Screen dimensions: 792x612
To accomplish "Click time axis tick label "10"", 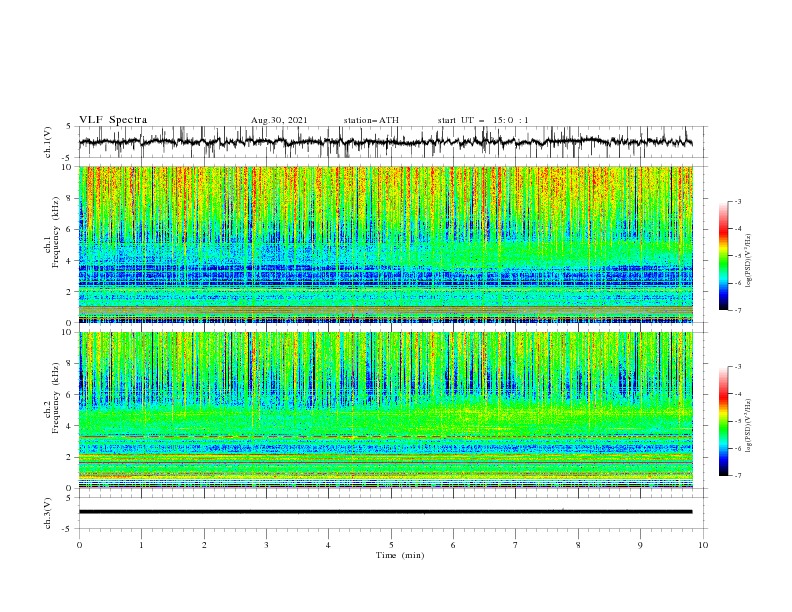I will tap(703, 545).
